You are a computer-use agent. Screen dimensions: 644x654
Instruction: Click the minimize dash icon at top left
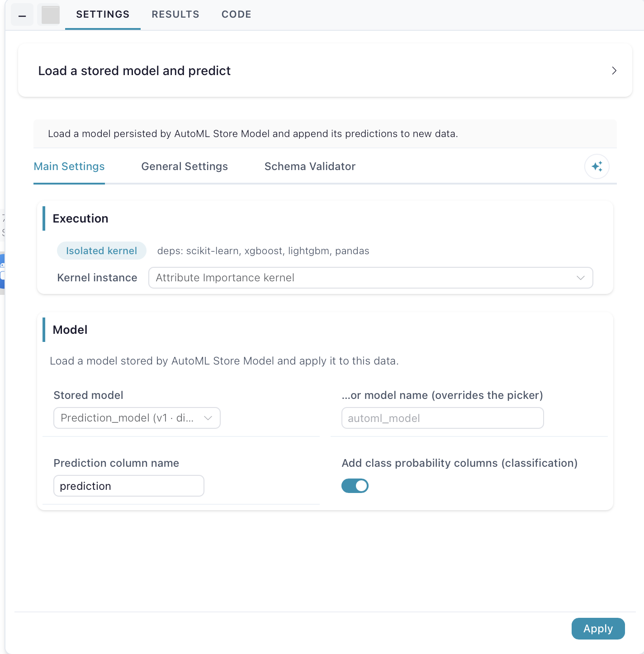click(22, 15)
